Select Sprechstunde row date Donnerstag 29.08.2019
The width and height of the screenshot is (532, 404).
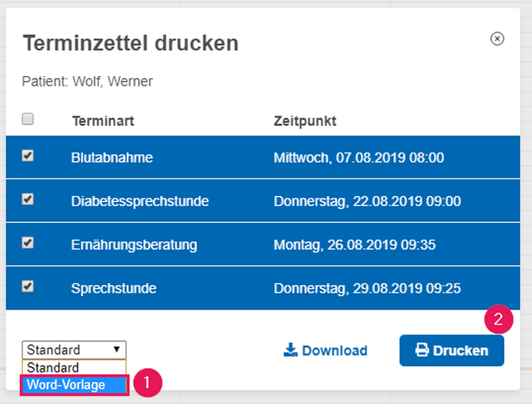(367, 288)
